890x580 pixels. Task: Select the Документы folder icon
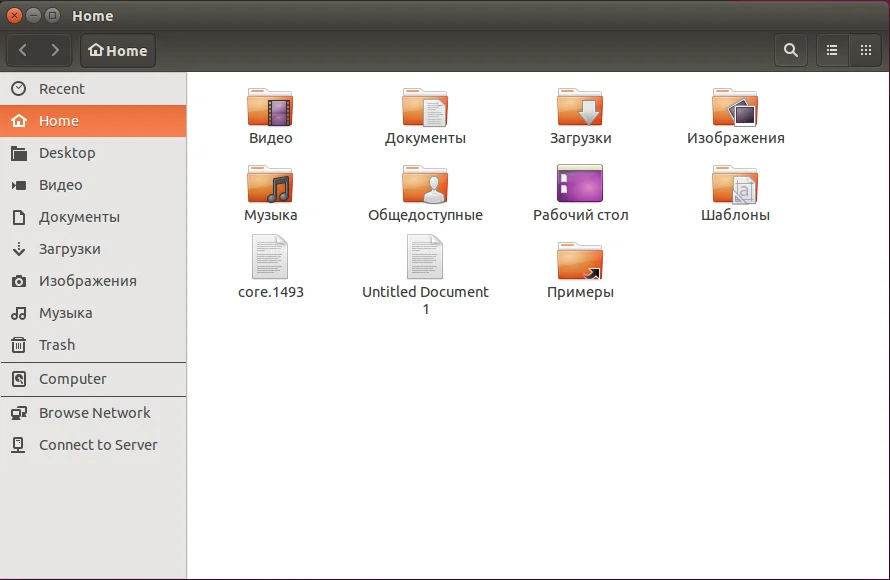425,107
